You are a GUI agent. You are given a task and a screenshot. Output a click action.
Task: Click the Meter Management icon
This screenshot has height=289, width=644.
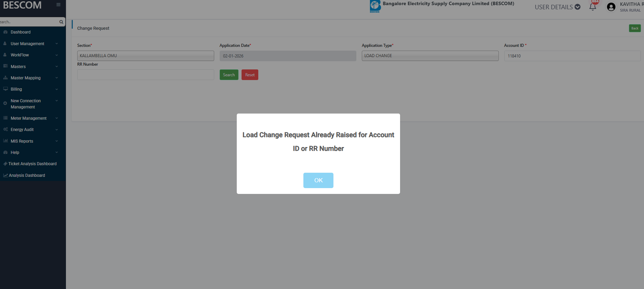(5, 118)
